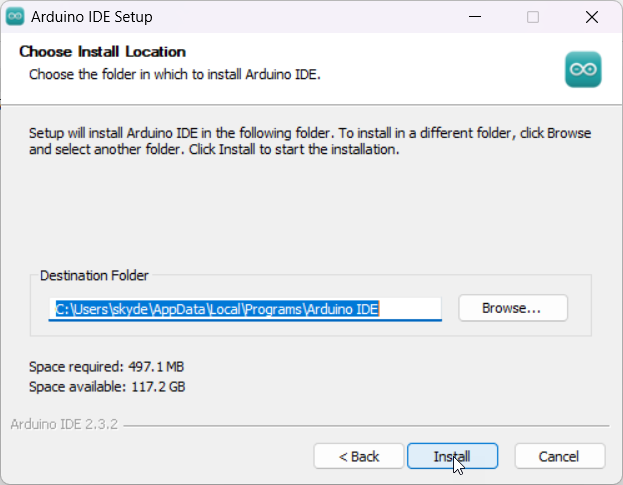Click the 'Choose Install Location' heading
Viewport: 623px width, 485px height.
(x=103, y=52)
